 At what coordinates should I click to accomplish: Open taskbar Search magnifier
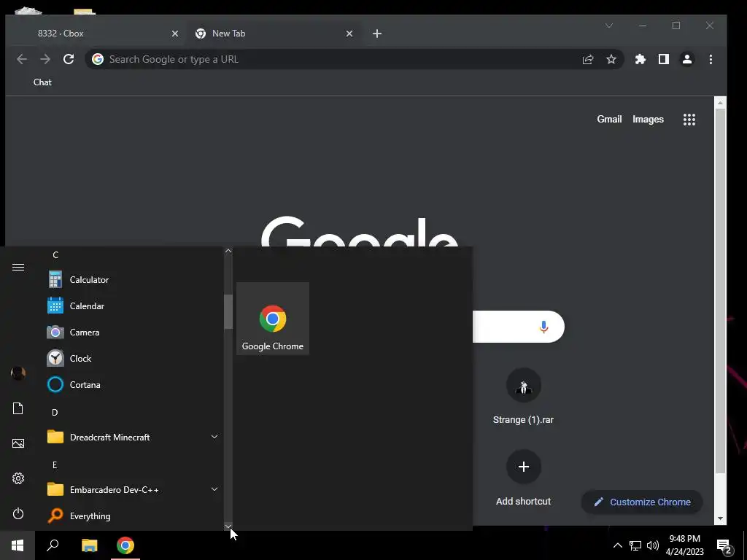(x=53, y=545)
